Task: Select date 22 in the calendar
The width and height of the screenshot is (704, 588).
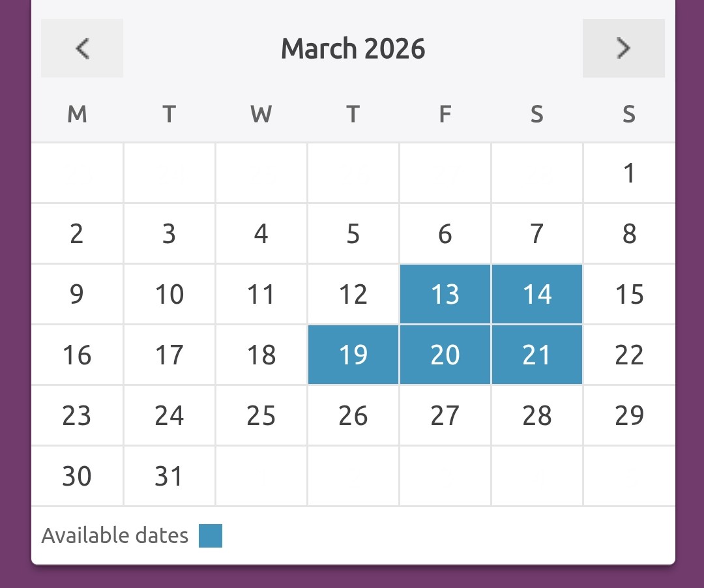Action: click(629, 355)
